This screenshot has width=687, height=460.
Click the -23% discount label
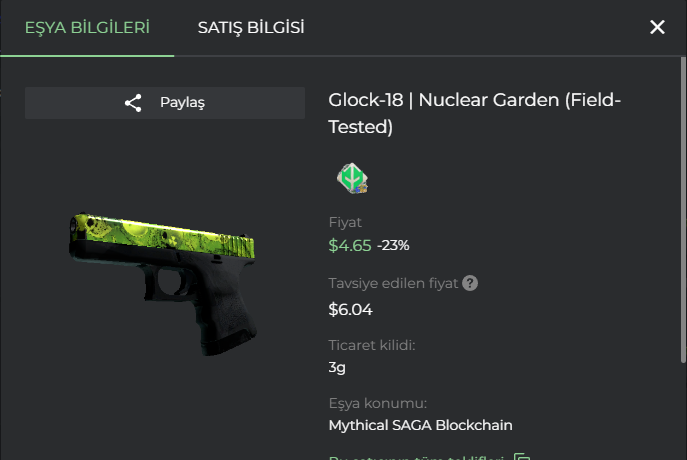click(x=393, y=245)
